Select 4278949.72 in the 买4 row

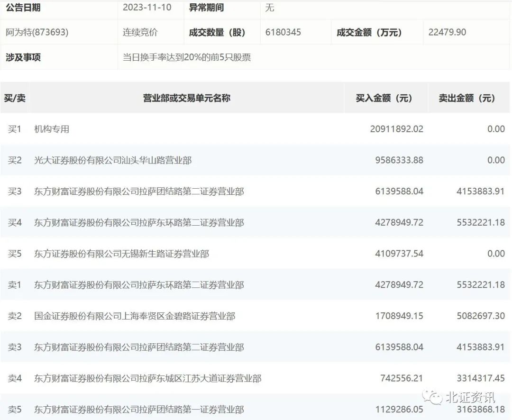pyautogui.click(x=399, y=222)
